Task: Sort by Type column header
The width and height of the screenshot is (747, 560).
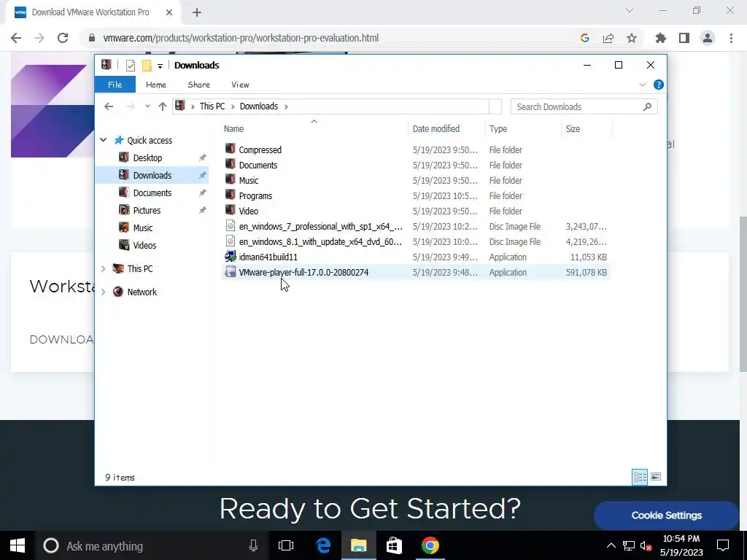Action: click(523, 128)
